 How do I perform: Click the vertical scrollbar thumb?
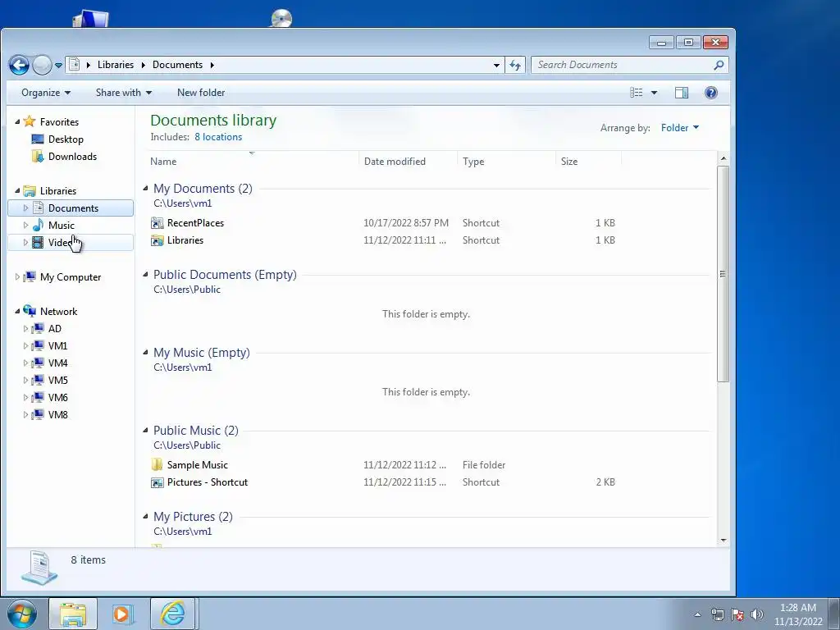coord(724,274)
